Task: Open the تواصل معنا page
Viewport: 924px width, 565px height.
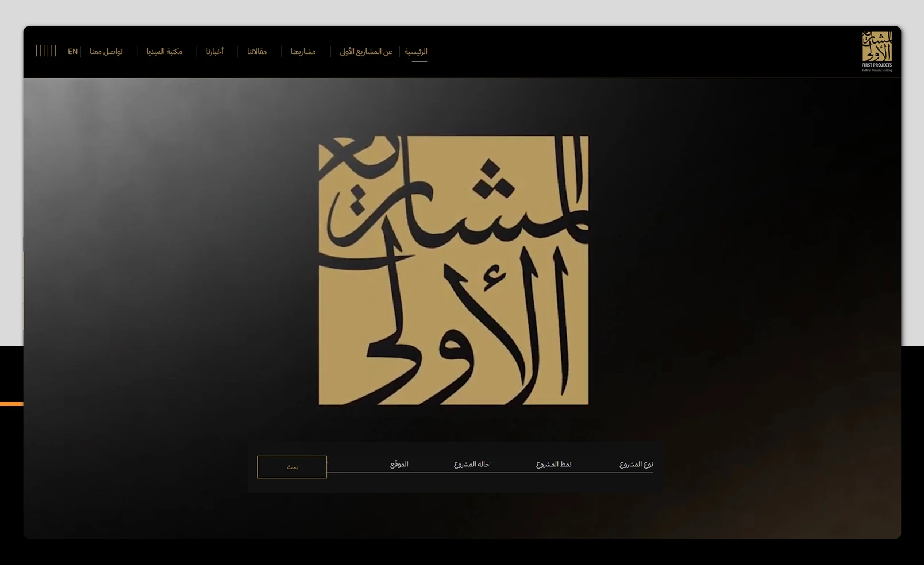Action: (x=106, y=52)
